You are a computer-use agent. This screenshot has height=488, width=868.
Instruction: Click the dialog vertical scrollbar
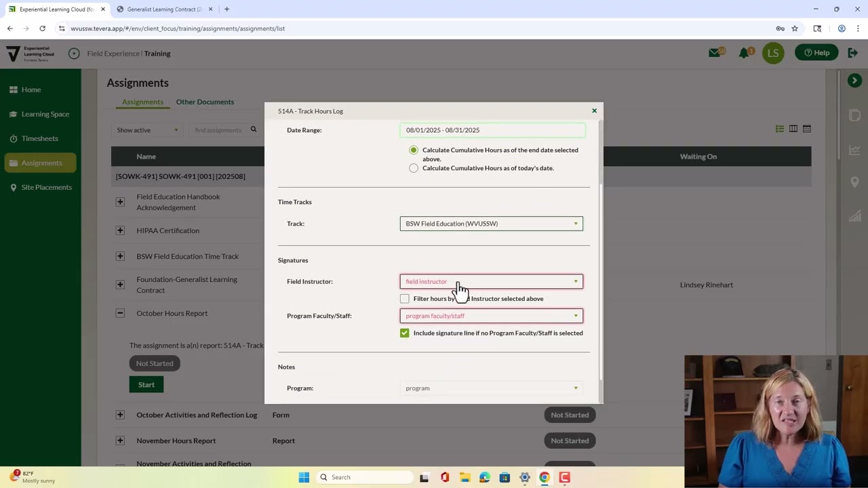click(601, 281)
